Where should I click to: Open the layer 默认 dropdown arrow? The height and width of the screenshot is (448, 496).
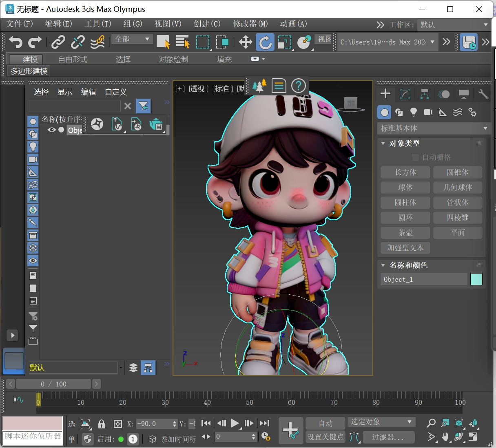pyautogui.click(x=121, y=368)
